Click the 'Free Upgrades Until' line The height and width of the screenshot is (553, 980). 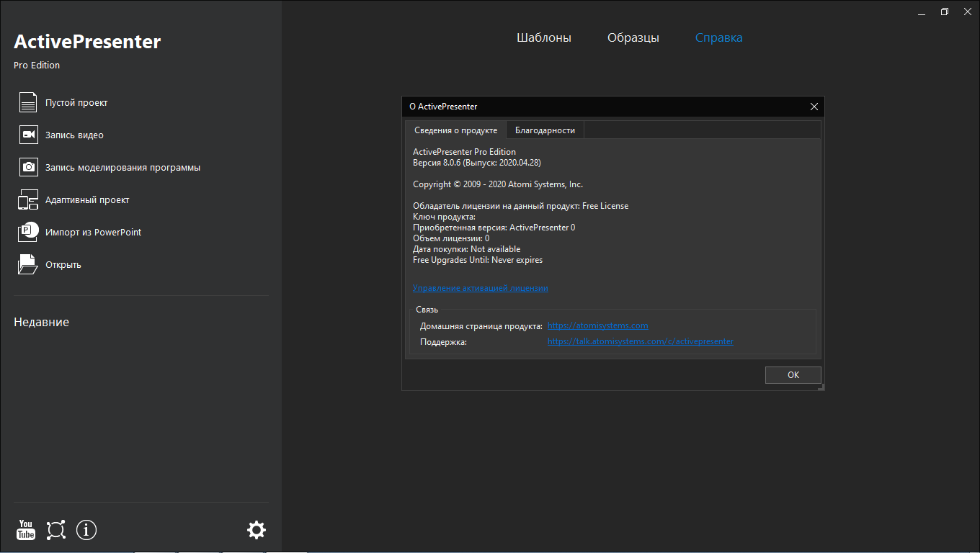478,260
